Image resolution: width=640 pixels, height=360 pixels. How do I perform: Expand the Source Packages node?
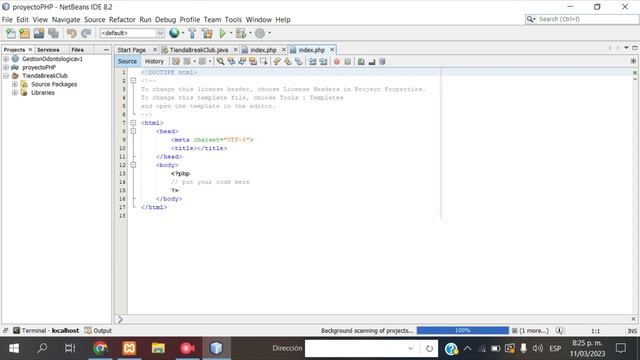point(15,84)
